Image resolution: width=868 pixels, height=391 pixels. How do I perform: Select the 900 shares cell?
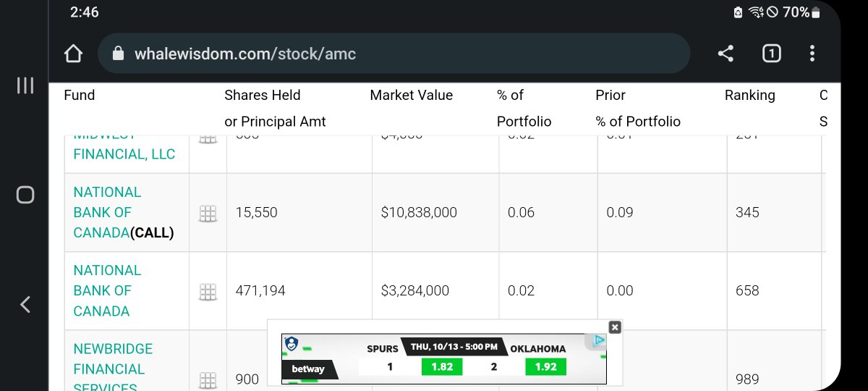(247, 379)
